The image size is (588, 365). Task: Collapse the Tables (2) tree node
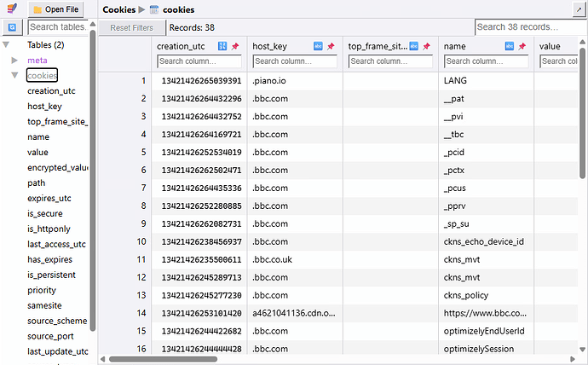(6, 45)
